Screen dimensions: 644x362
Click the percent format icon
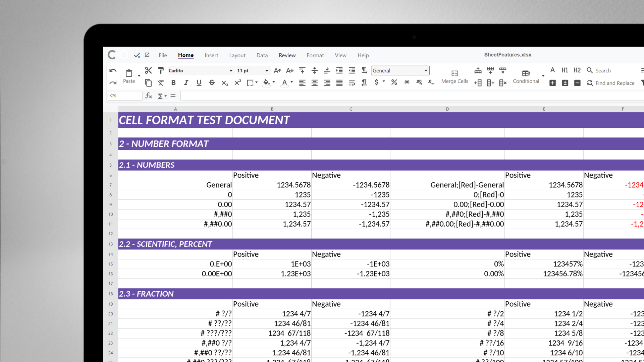click(x=394, y=82)
